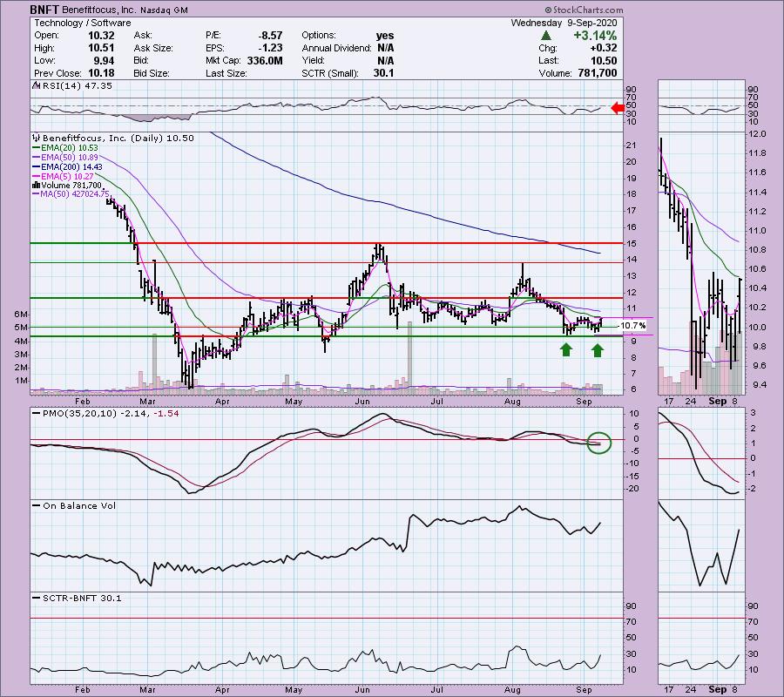Click the High price value 10.51
Screen dimensions: 784x697
101,48
